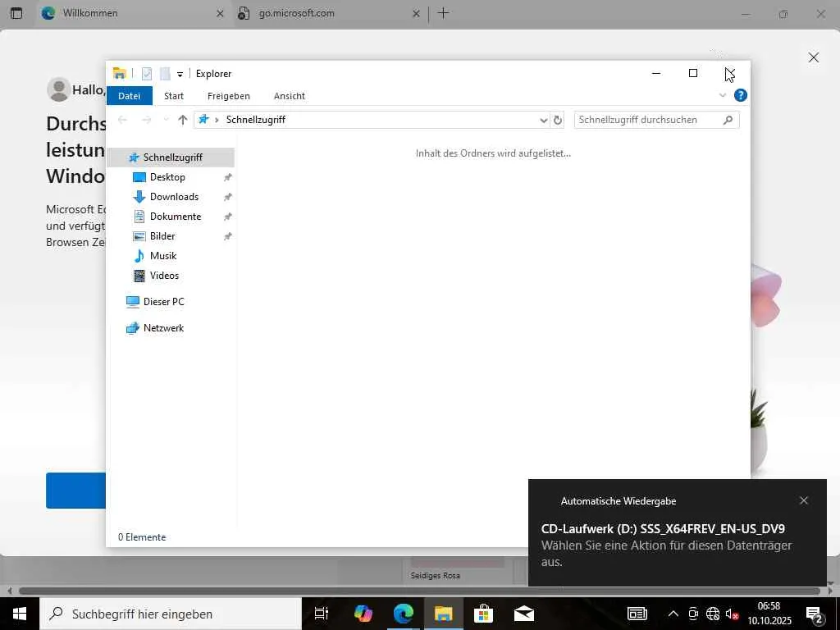
Task: Click the pin icon next to Dokumente
Action: [228, 217]
